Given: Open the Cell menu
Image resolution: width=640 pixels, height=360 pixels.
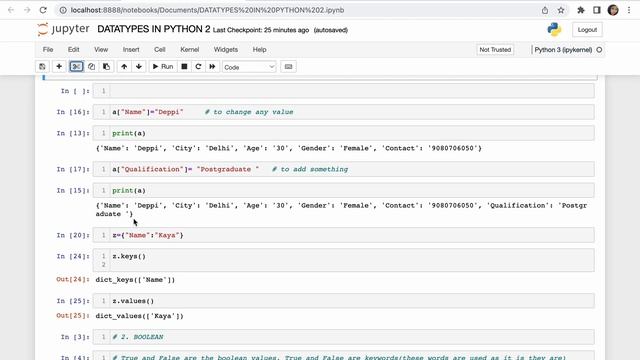Looking at the screenshot, I should [160, 49].
